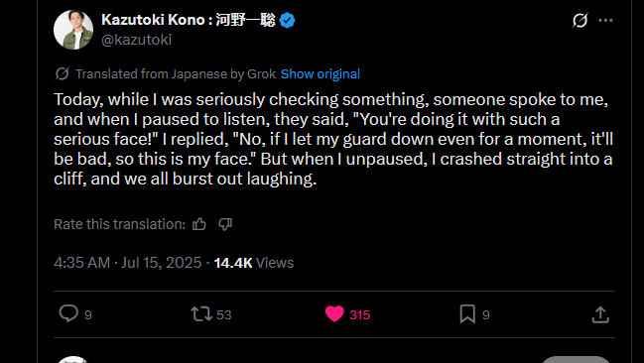Rate translation with thumbs up
This screenshot has width=644, height=363.
click(199, 224)
